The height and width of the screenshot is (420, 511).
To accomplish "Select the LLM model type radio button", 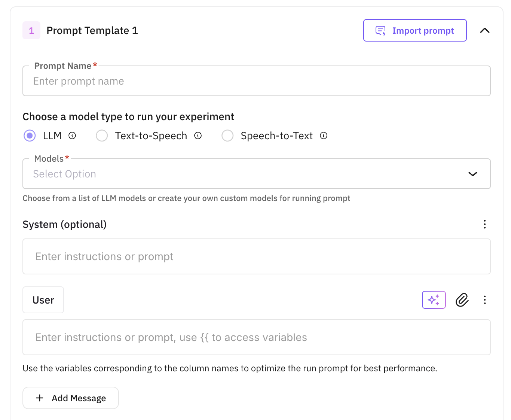I will (30, 136).
